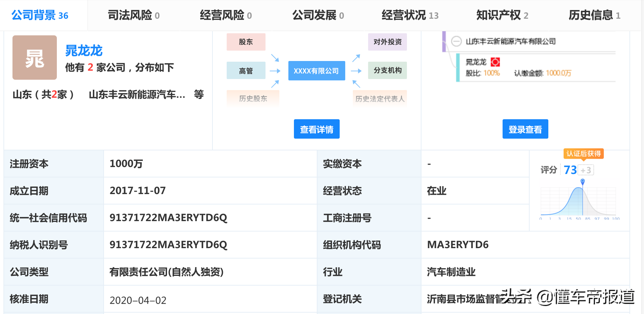644x314 pixels.
Task: Click the 山东（共2家） region text
Action: pos(43,94)
